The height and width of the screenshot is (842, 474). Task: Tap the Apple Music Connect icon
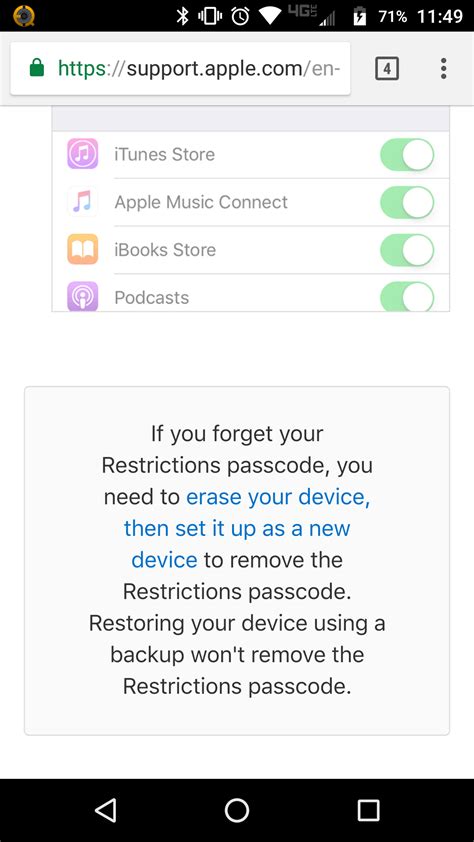coord(83,202)
